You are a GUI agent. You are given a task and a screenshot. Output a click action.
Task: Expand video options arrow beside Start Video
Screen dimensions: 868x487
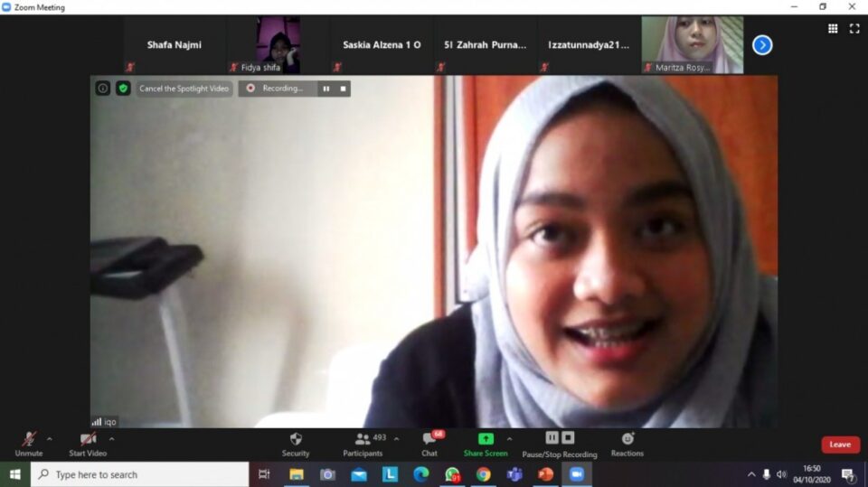tap(112, 439)
